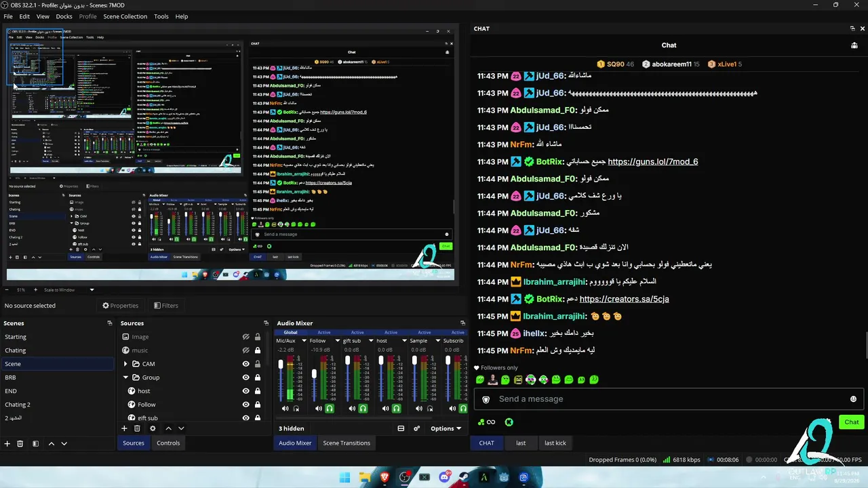Open scene filters icon in Scenes toolbar
Image resolution: width=868 pixels, height=488 pixels.
[35, 443]
